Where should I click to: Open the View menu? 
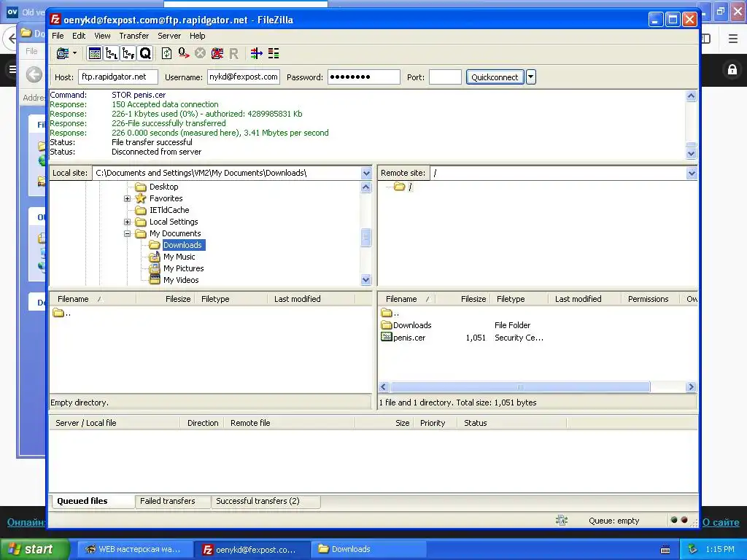pyautogui.click(x=102, y=36)
